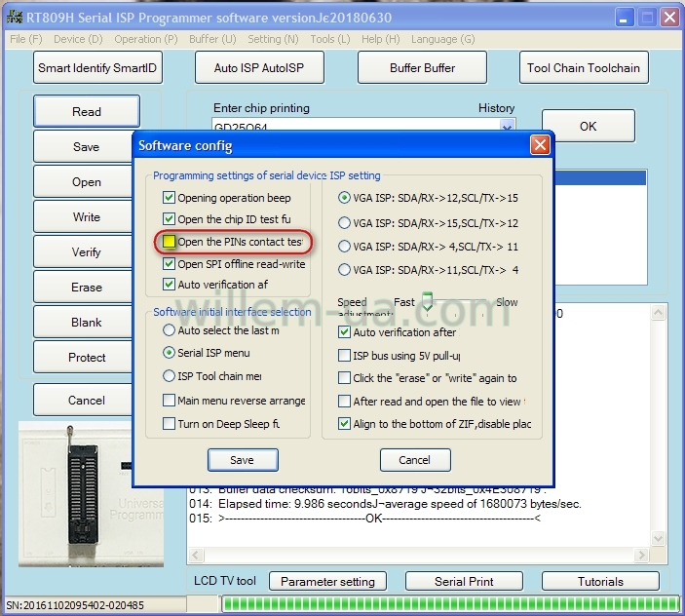Toggle Auto verification af checkbox on left
Viewport: 685px width, 616px height.
click(169, 285)
